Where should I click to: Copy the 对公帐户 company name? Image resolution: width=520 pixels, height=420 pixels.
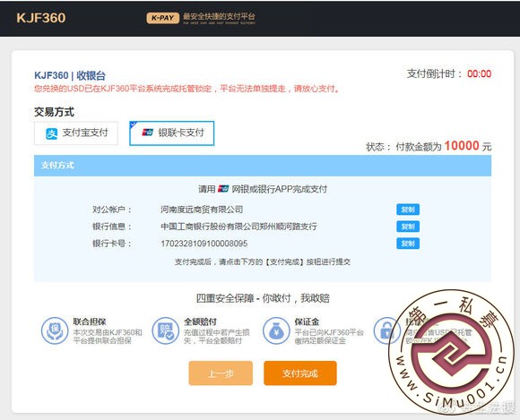pyautogui.click(x=408, y=210)
